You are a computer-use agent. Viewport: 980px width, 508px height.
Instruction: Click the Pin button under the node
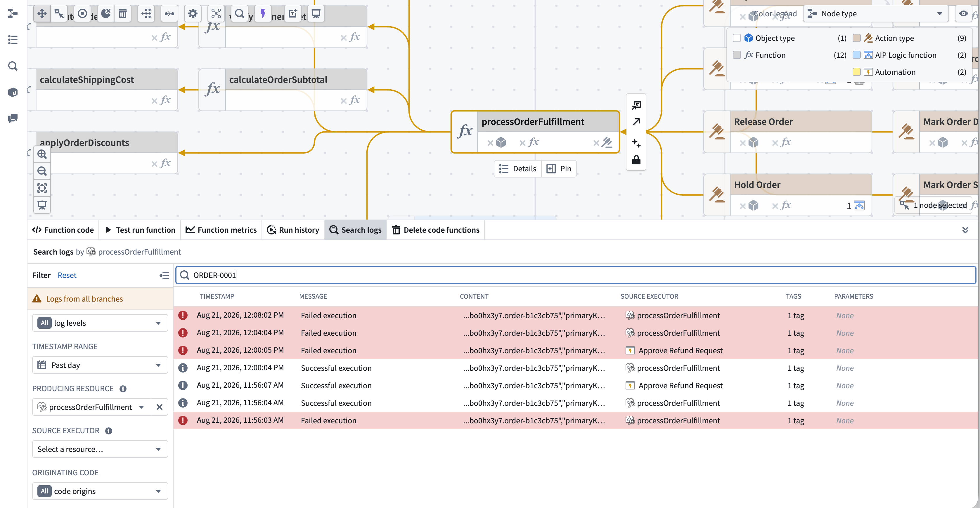(x=559, y=169)
